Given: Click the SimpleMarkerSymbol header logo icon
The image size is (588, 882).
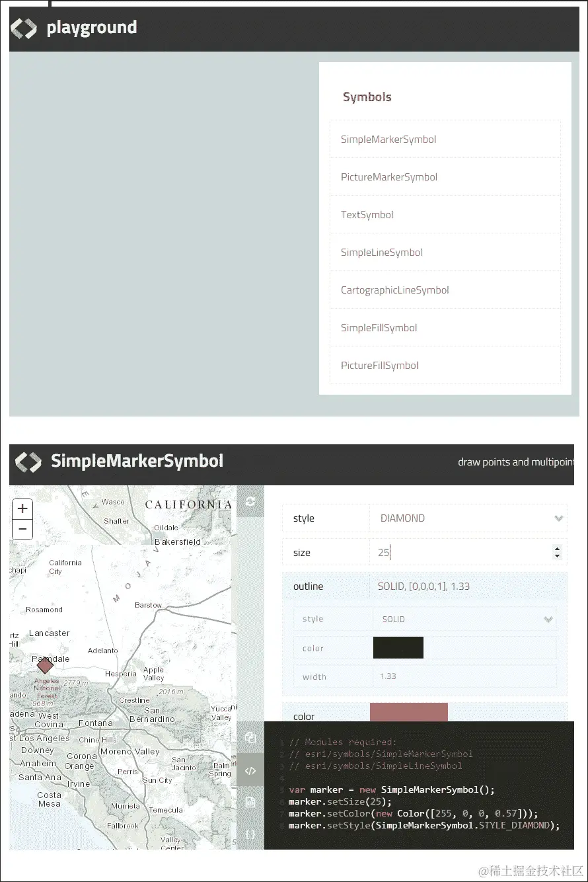Looking at the screenshot, I should [28, 461].
